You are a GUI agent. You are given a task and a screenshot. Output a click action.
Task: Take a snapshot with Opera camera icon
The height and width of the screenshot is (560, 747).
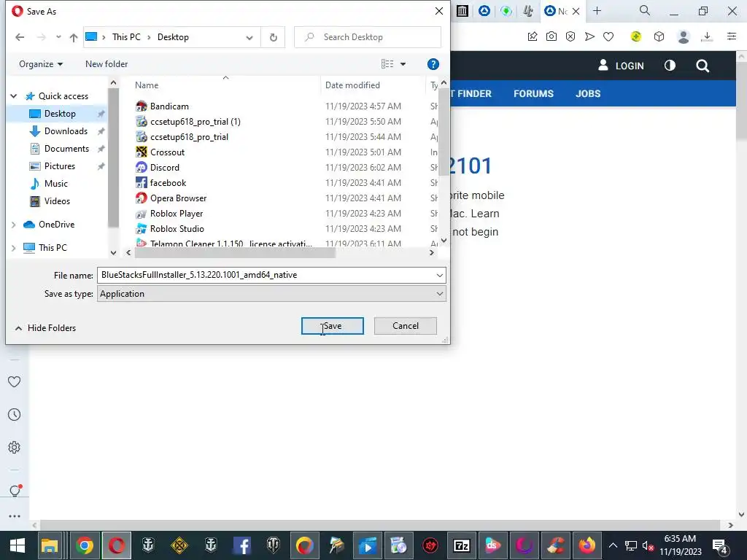(551, 36)
